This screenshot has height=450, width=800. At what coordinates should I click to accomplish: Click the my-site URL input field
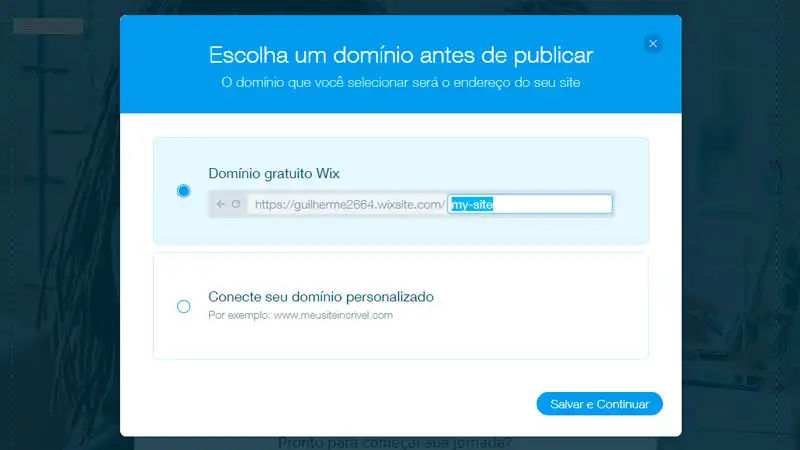530,204
